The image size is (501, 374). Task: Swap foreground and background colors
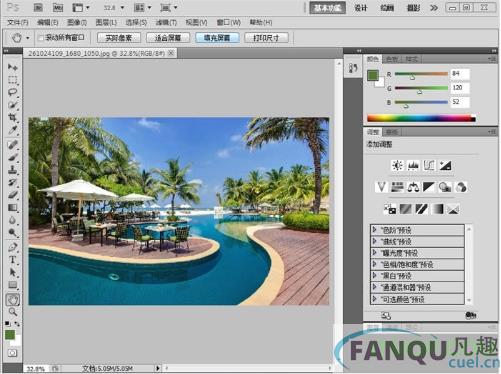17,324
